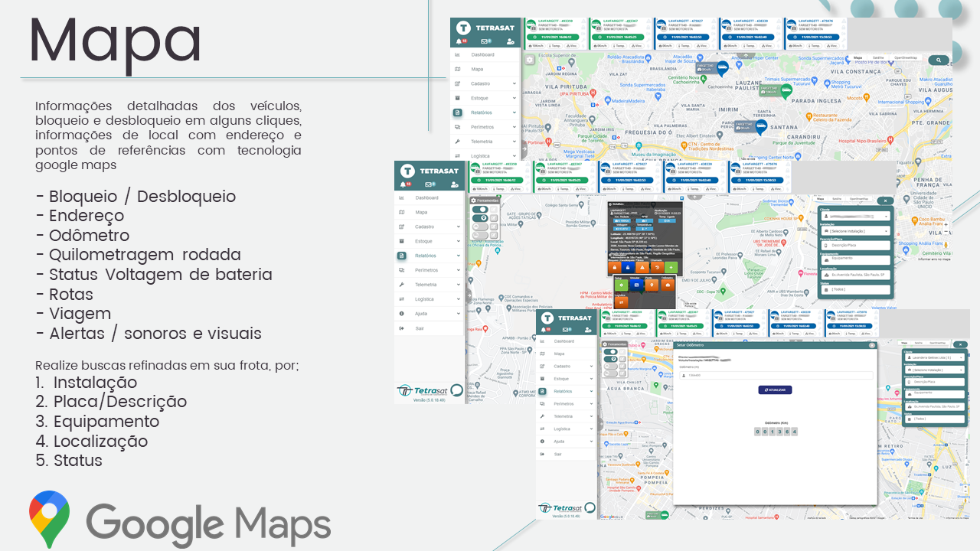Click the highlighted Relatórios icon in the top screenshot

click(457, 112)
